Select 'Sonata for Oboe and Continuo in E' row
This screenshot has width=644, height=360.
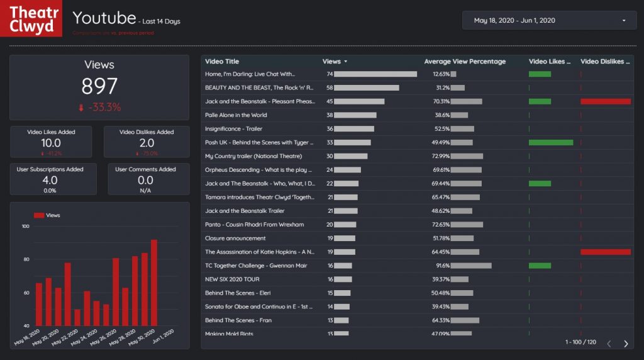click(418, 307)
